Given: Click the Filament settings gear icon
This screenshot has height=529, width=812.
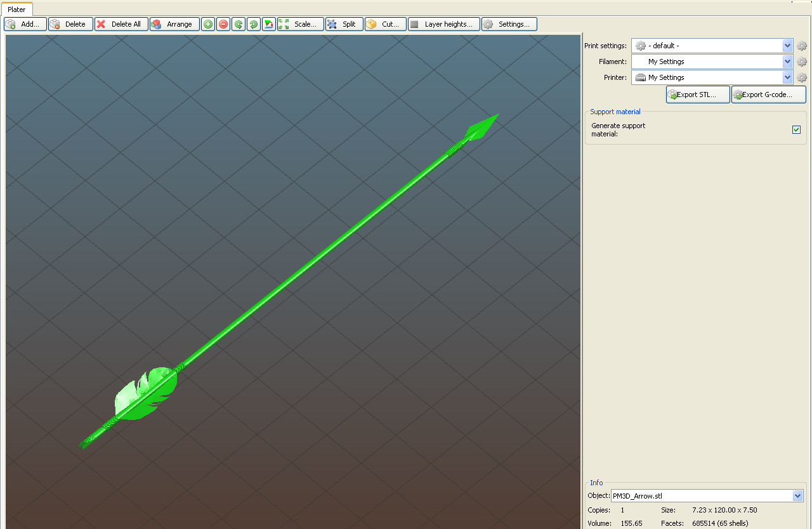Looking at the screenshot, I should coord(801,62).
